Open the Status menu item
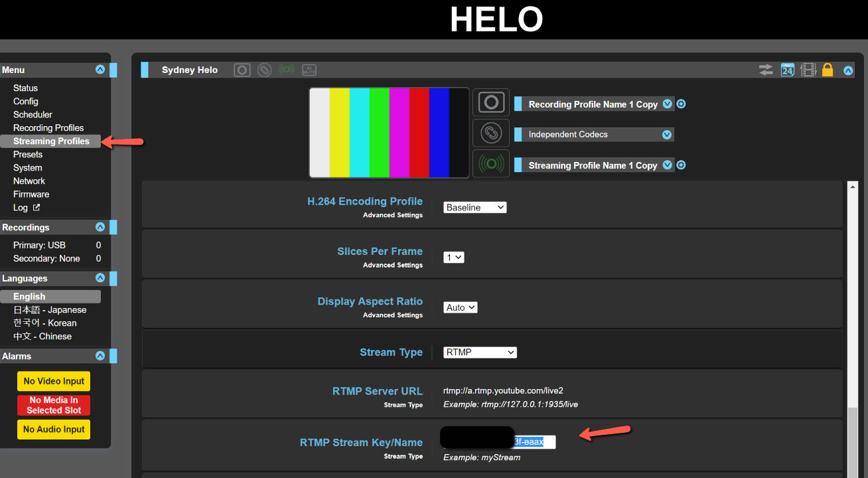Image resolution: width=868 pixels, height=478 pixels. pyautogui.click(x=25, y=88)
